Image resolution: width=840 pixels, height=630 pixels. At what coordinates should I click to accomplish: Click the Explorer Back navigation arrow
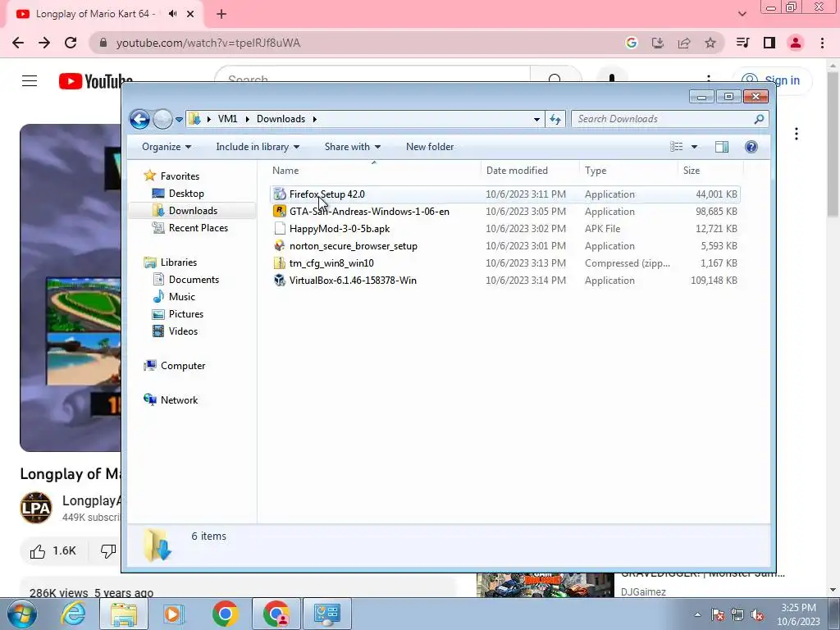click(x=139, y=119)
